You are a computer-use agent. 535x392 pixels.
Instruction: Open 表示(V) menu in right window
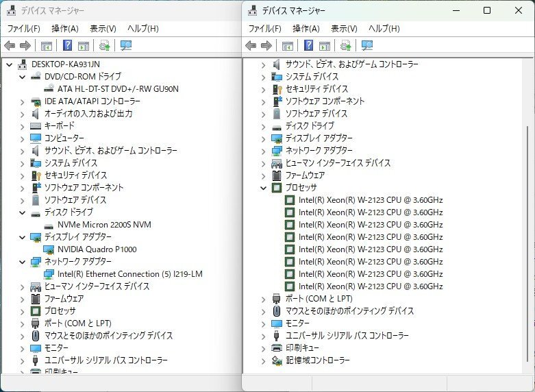coord(345,28)
